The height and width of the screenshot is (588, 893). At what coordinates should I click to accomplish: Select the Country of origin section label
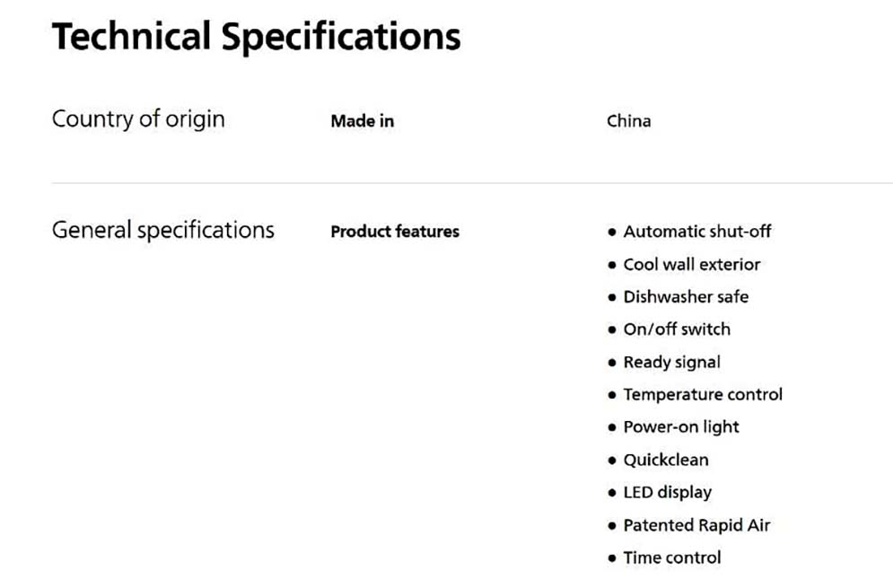(138, 119)
